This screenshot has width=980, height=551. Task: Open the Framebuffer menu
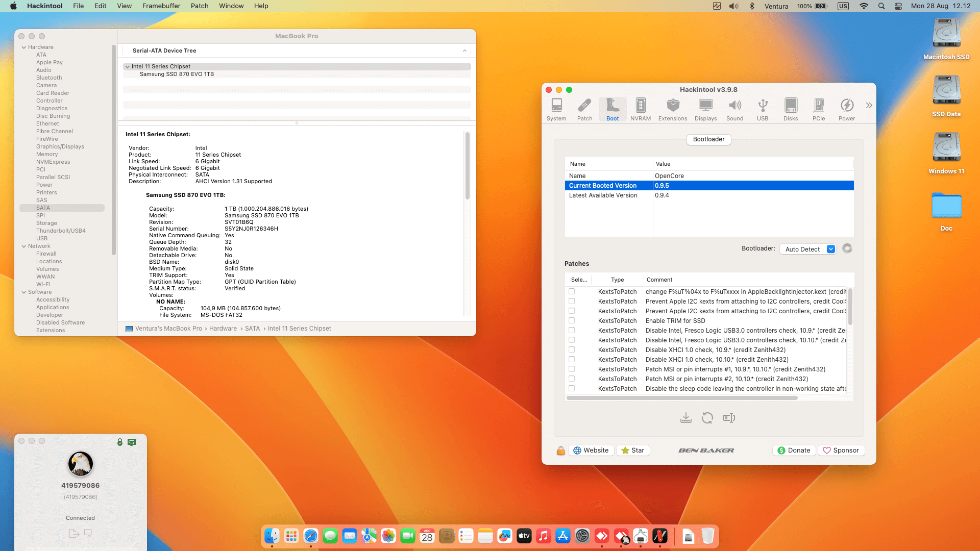click(161, 6)
